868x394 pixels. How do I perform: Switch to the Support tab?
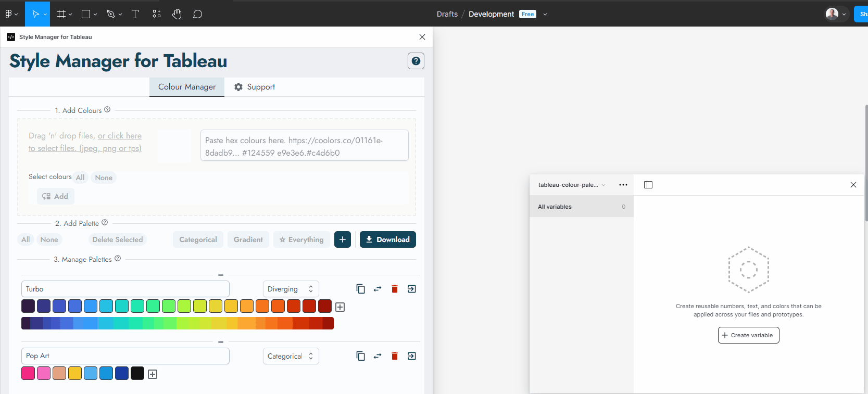tap(255, 87)
